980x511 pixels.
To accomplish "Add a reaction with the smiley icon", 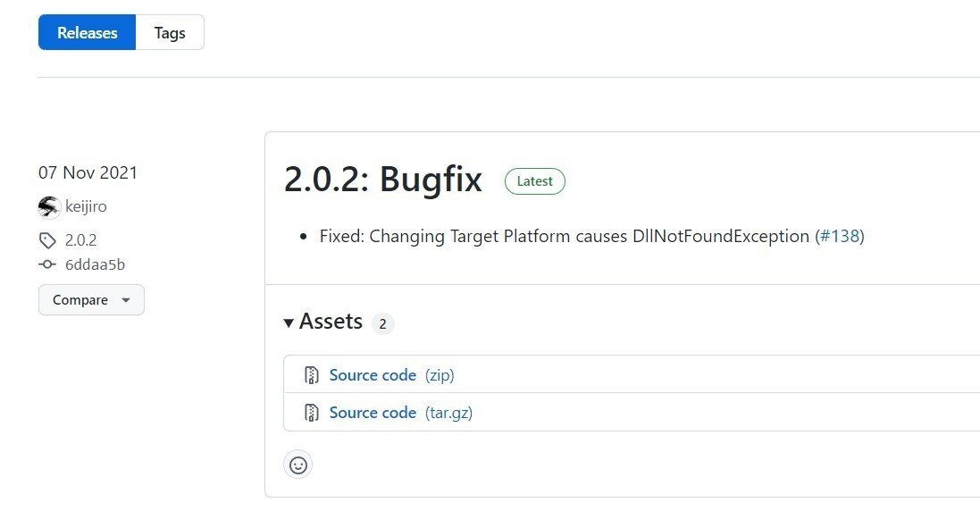I will click(x=298, y=465).
